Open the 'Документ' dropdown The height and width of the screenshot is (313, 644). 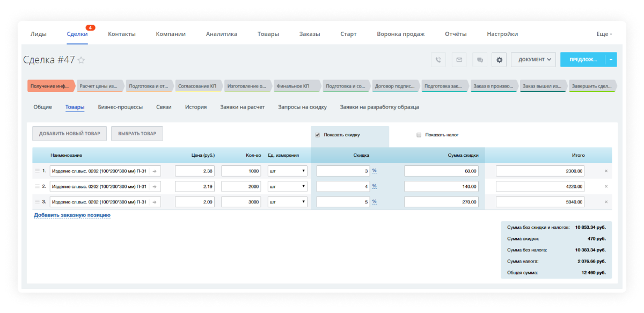pos(533,60)
